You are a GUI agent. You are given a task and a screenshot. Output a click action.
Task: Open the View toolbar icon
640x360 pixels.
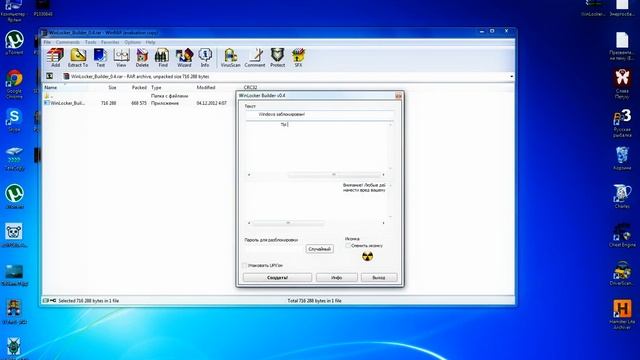[x=121, y=57]
